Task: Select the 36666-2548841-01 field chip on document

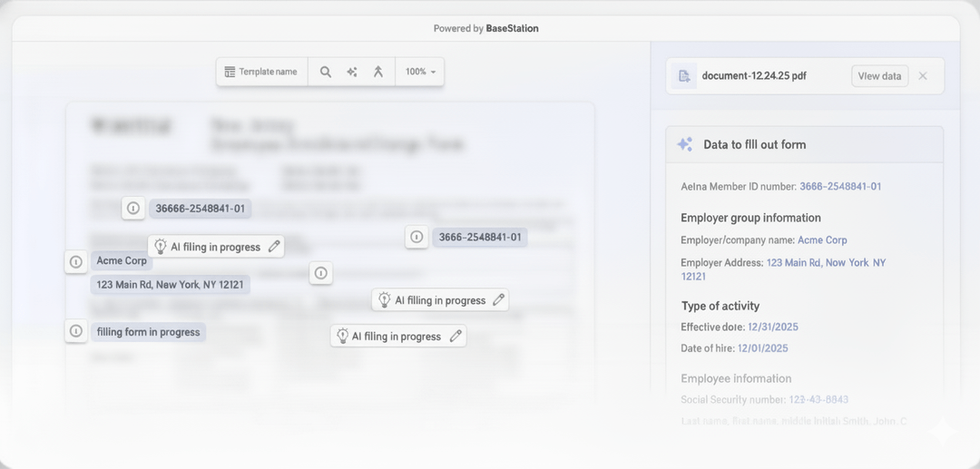Action: pyautogui.click(x=200, y=209)
